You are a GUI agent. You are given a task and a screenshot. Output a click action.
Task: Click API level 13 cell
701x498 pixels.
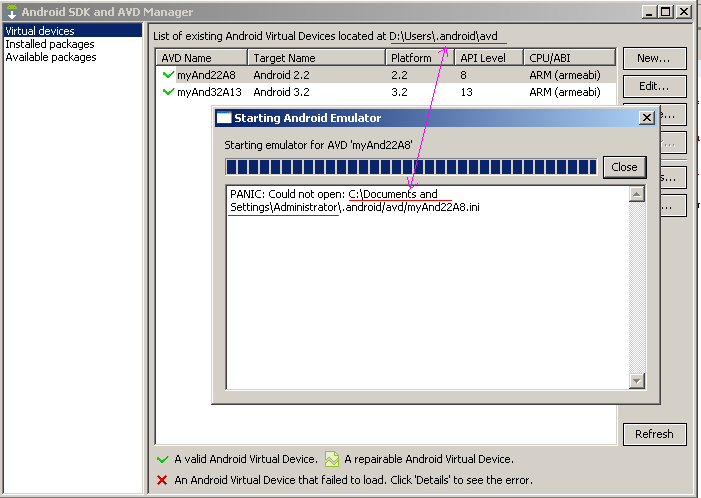click(466, 92)
